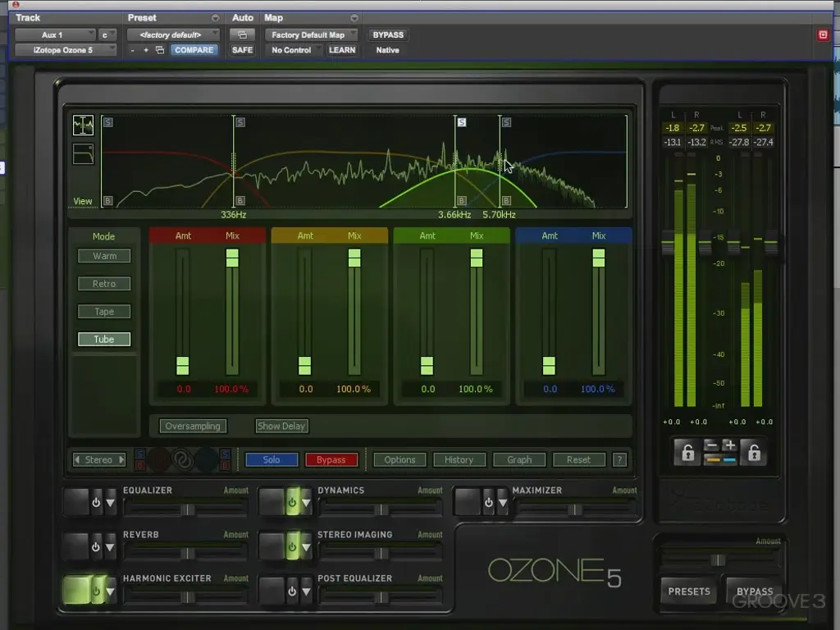840x630 pixels.
Task: Solo the lowest band with its S button
Action: (107, 122)
